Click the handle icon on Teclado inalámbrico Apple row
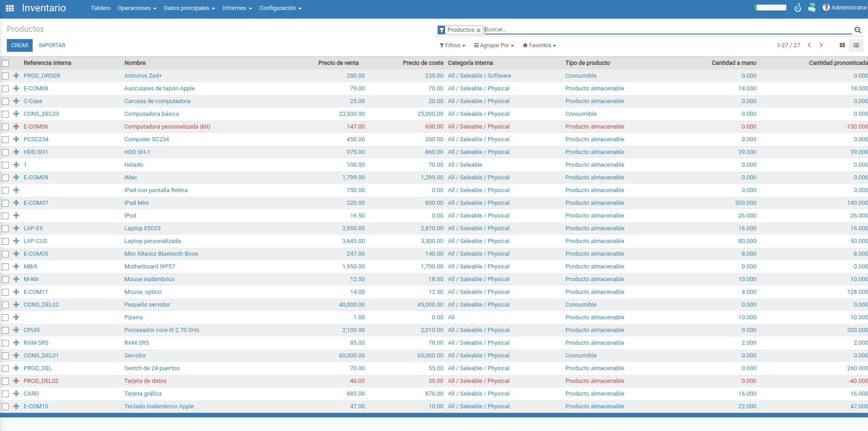Viewport: 868px width, 431px height. tap(16, 406)
